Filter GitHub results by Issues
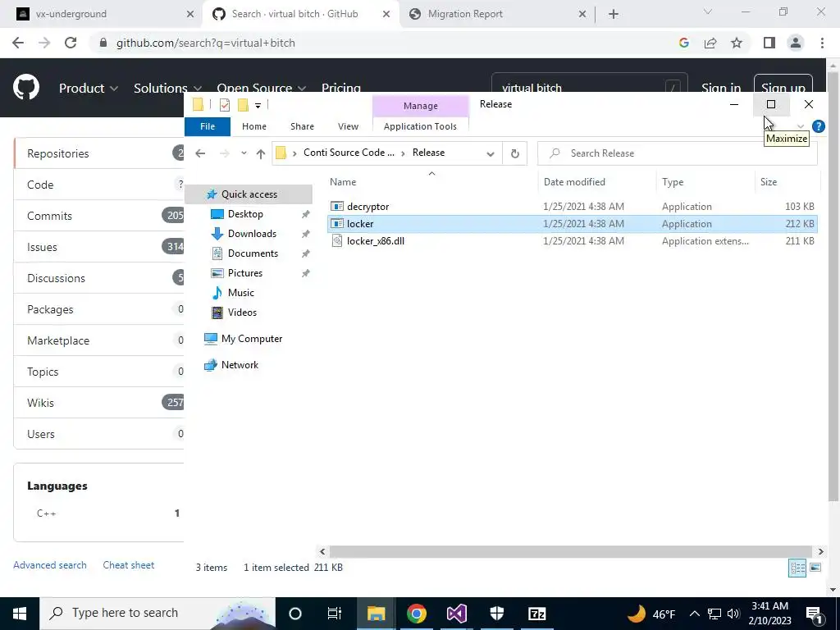This screenshot has height=630, width=840. (x=99, y=247)
